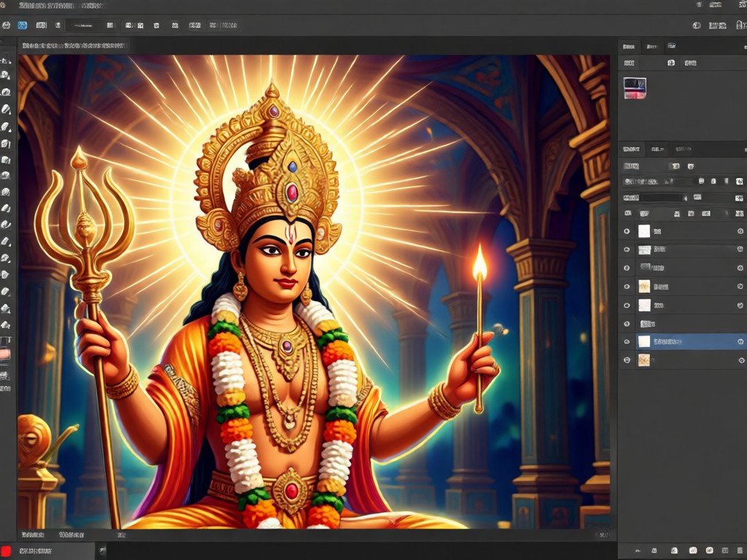Click the circular icon at right of the selected layer
This screenshot has height=560, width=747.
(x=741, y=342)
